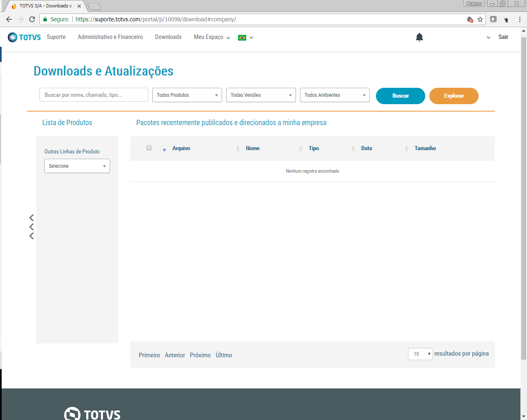
Task: Go to Administrativo e Financeiro
Action: pyautogui.click(x=110, y=37)
